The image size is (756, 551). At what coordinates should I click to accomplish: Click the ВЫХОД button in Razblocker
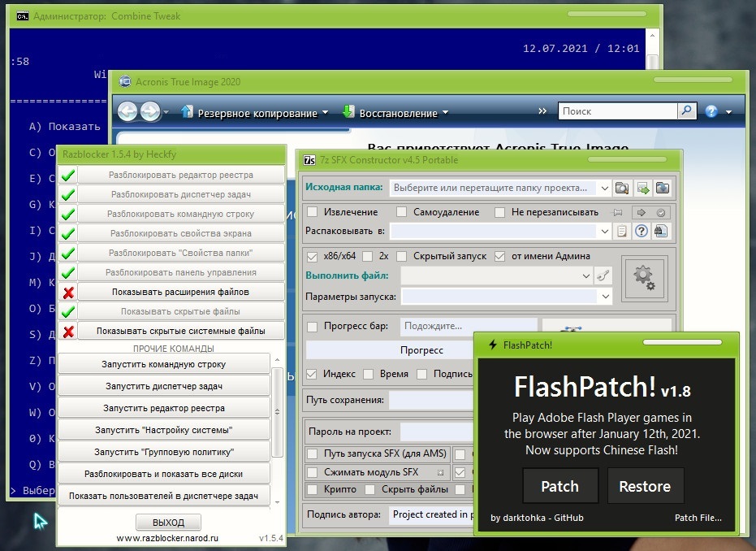(168, 522)
